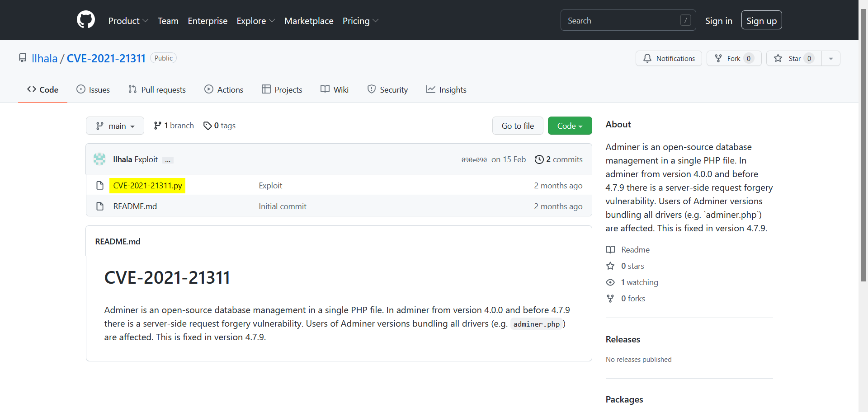Open commit hash 090e090
This screenshot has height=412, width=868.
pyautogui.click(x=474, y=160)
